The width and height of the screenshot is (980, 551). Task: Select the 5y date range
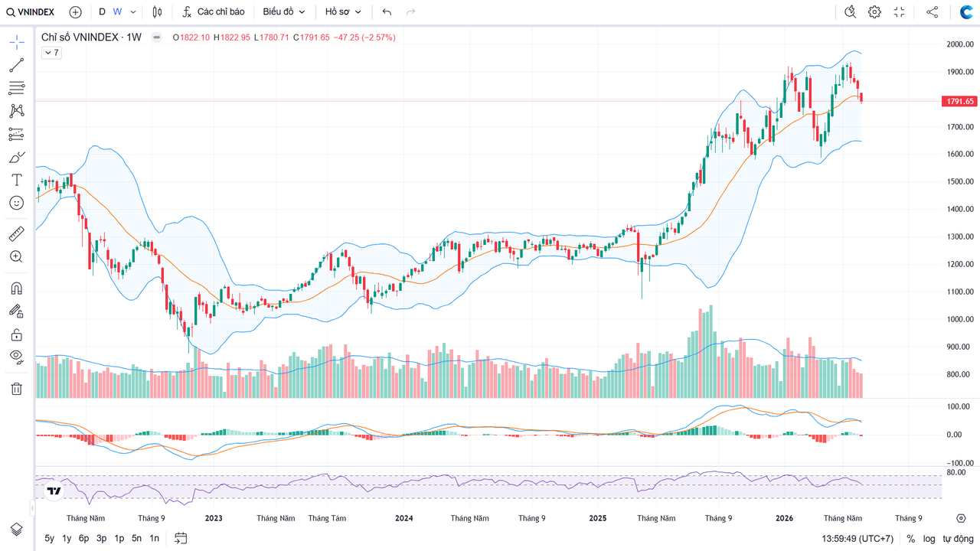[50, 539]
